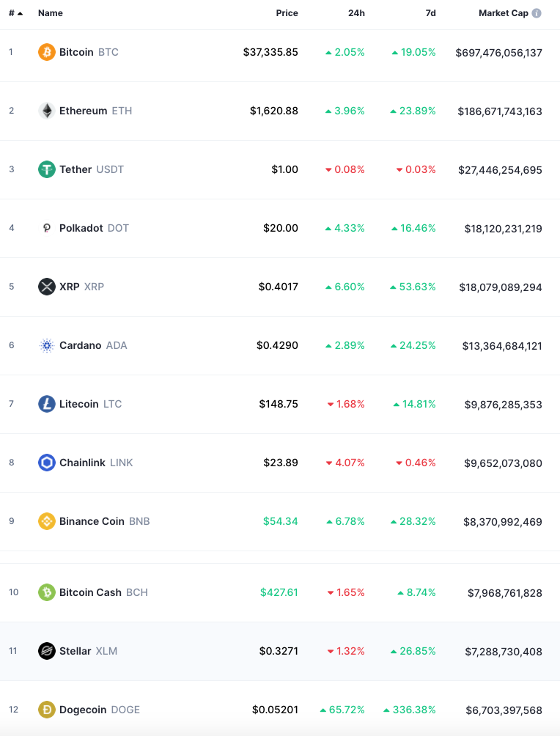This screenshot has width=560, height=736.
Task: Open Market Cap info tooltip icon
Action: tap(537, 13)
